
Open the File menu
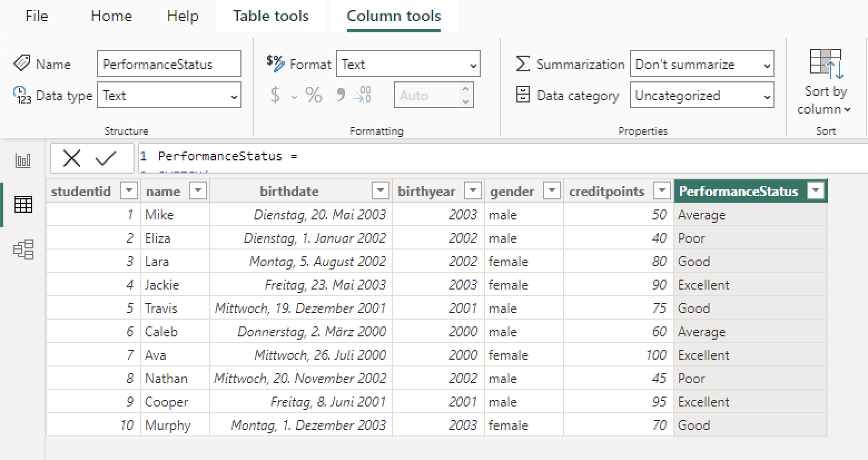click(36, 16)
